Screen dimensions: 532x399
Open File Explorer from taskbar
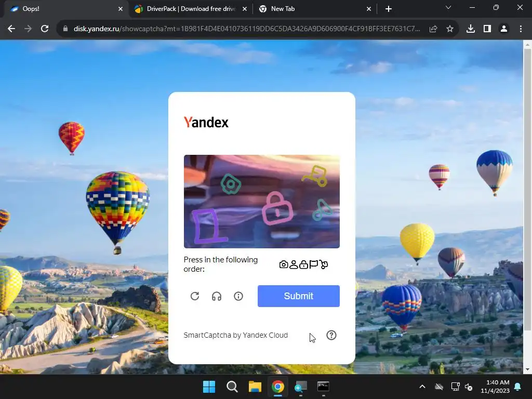click(255, 387)
